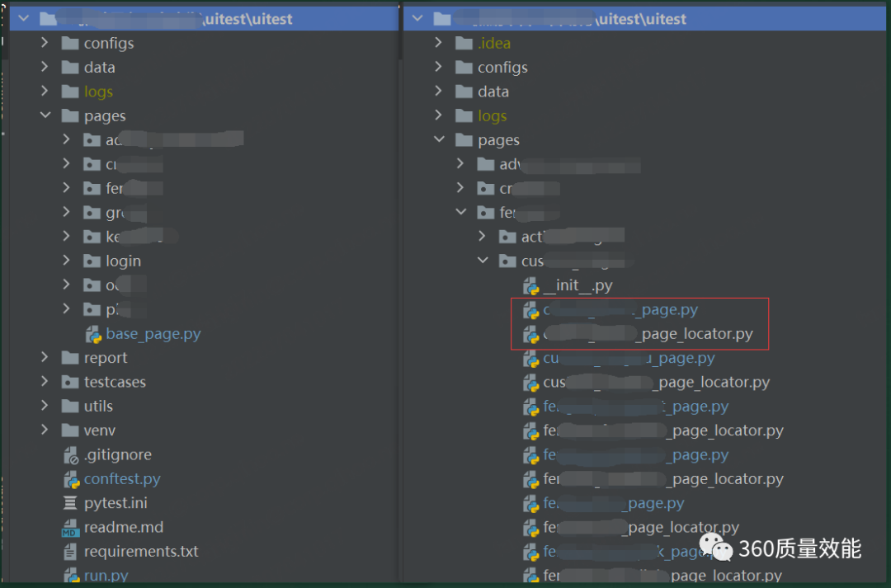The image size is (891, 588).
Task: Collapse the uitest root in left tree
Action: pos(24,19)
